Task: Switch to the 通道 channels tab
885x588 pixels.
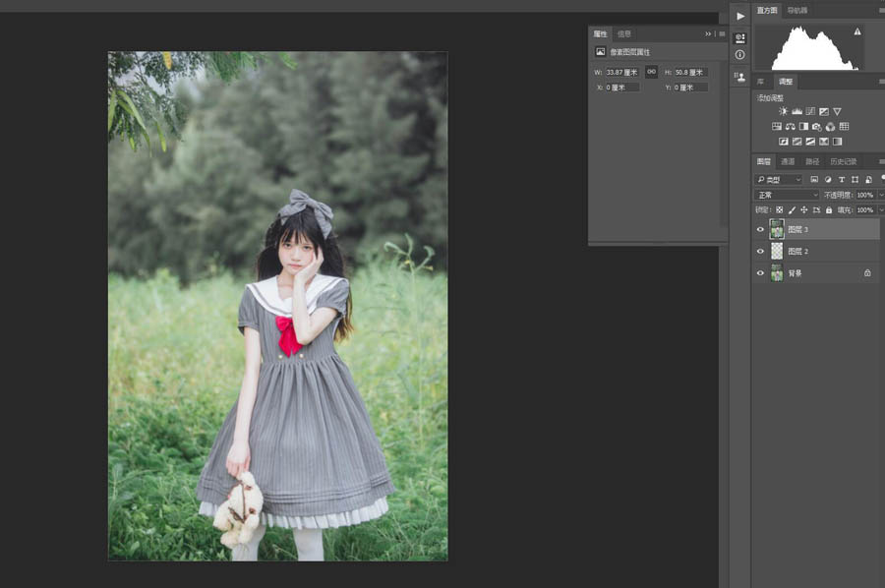Action: click(785, 160)
